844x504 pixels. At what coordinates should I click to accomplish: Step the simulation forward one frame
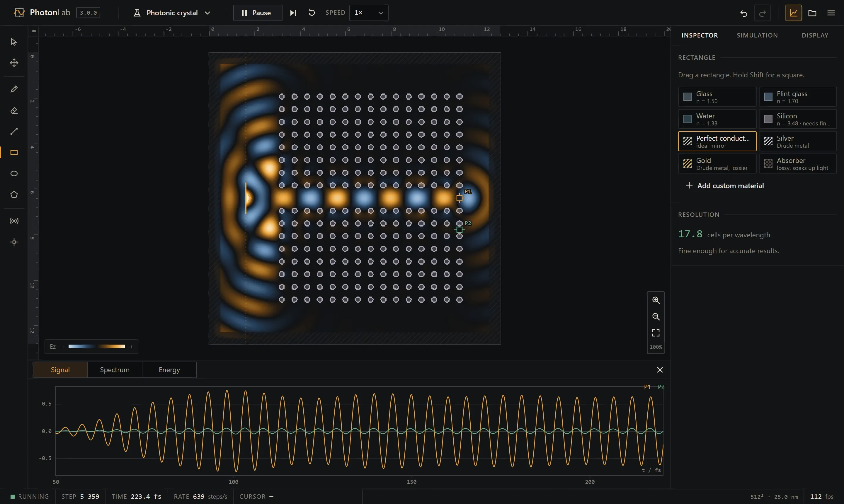pos(293,13)
